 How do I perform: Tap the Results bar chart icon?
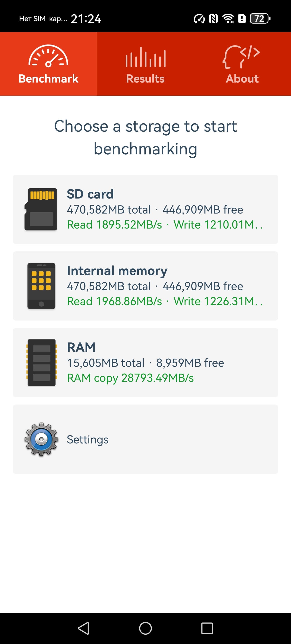coord(145,58)
